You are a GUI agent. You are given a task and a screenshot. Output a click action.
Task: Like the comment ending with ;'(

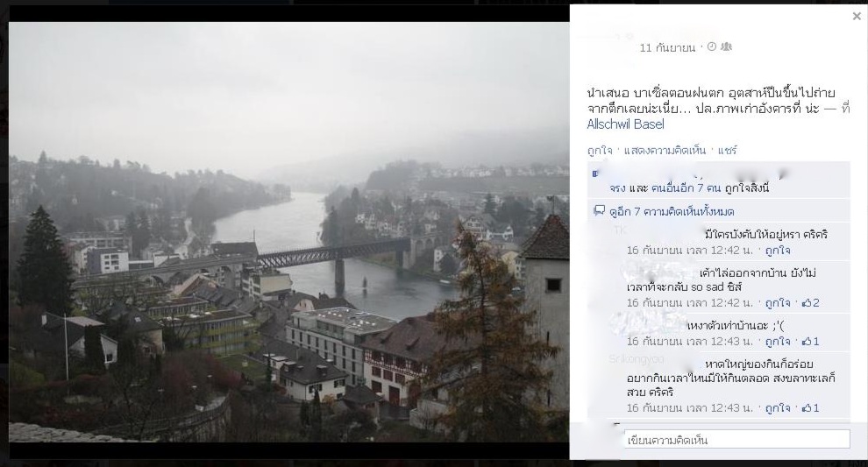click(778, 342)
